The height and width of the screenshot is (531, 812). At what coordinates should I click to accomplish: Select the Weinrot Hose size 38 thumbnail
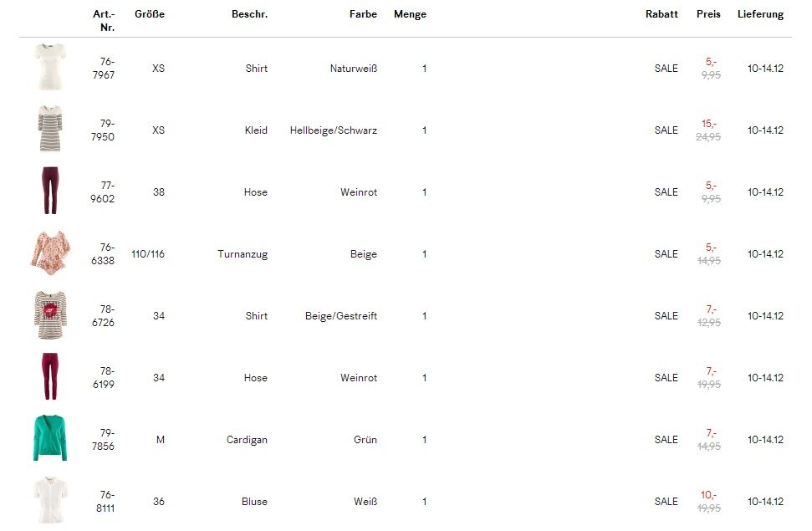point(50,191)
